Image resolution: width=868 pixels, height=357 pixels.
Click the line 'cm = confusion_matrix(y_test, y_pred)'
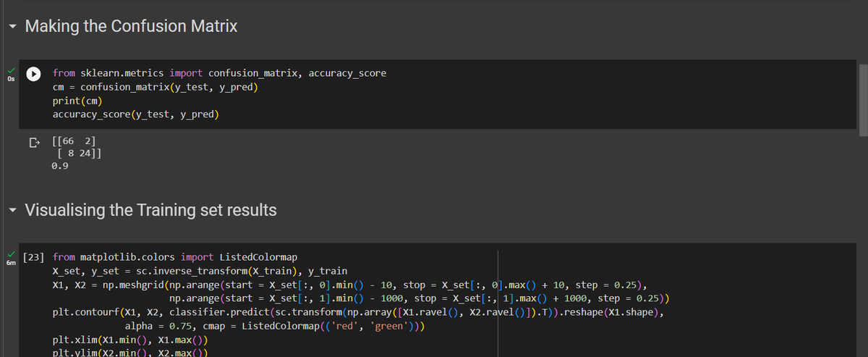click(156, 87)
